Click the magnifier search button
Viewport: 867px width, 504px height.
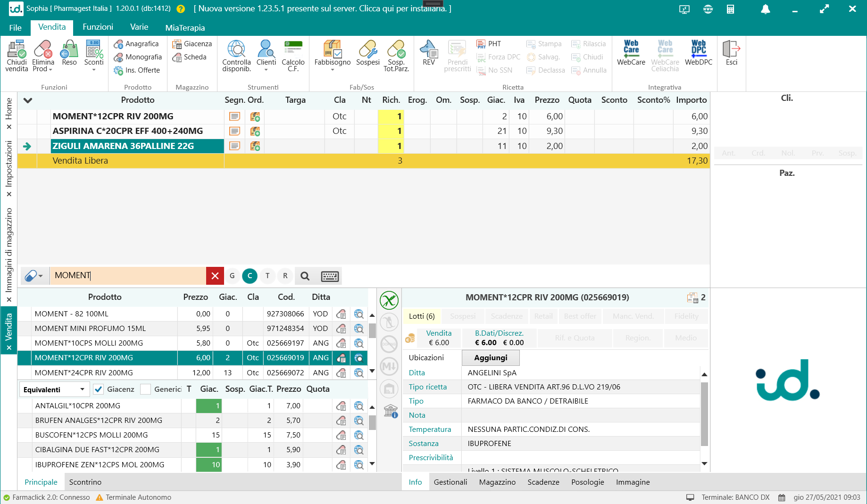(x=305, y=276)
